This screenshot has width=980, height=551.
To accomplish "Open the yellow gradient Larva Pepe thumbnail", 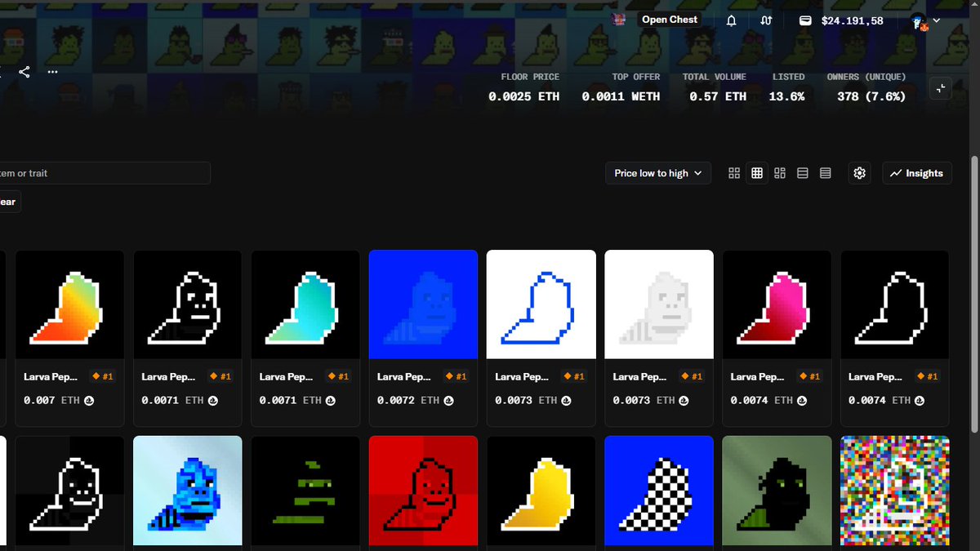I will point(541,491).
